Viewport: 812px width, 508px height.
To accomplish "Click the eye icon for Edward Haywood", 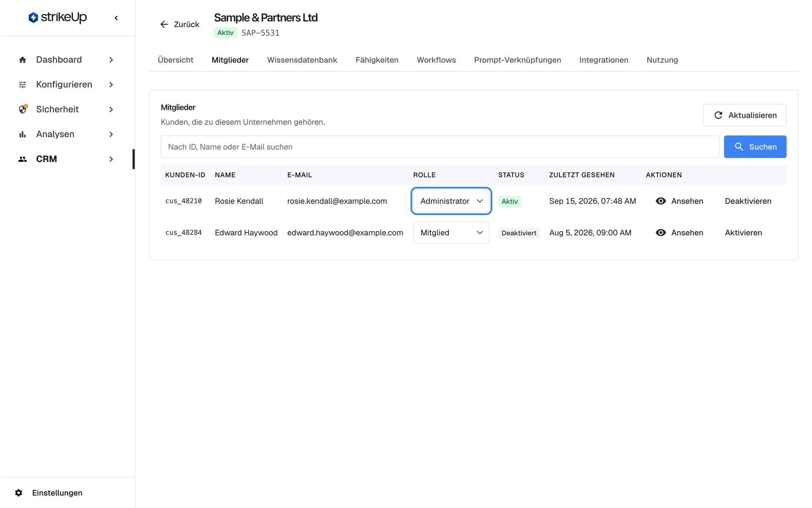I will [660, 233].
